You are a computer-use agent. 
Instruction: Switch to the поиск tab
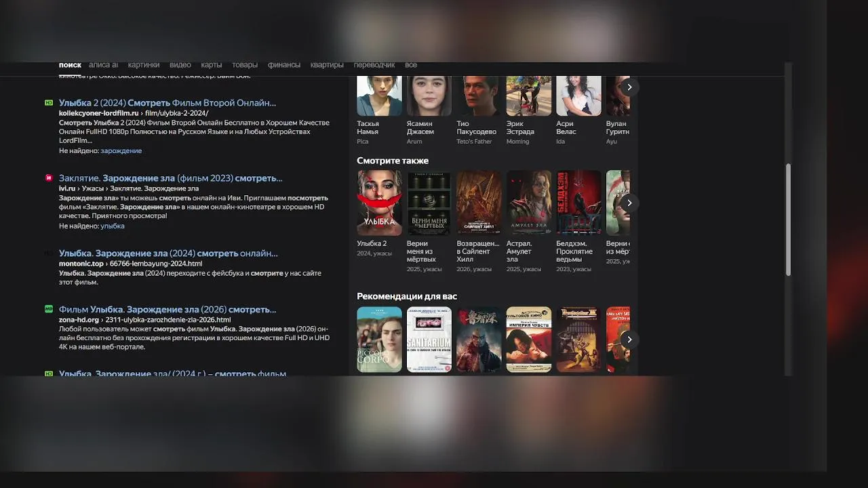point(70,65)
